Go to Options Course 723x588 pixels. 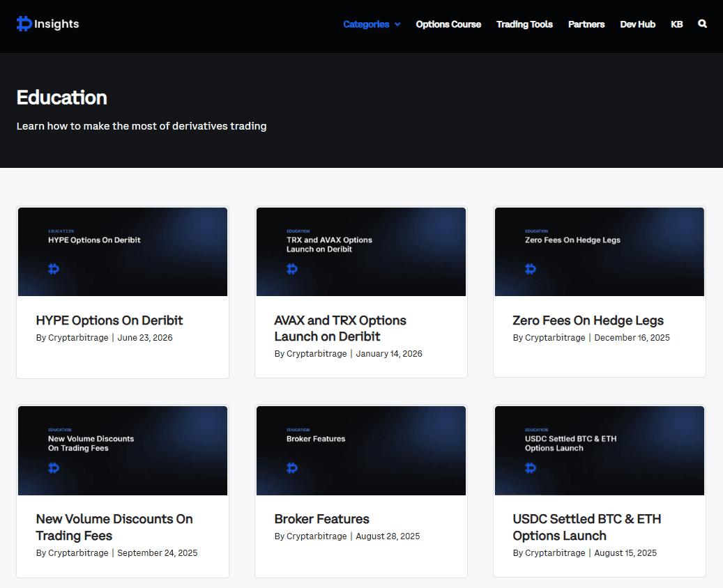pos(448,24)
